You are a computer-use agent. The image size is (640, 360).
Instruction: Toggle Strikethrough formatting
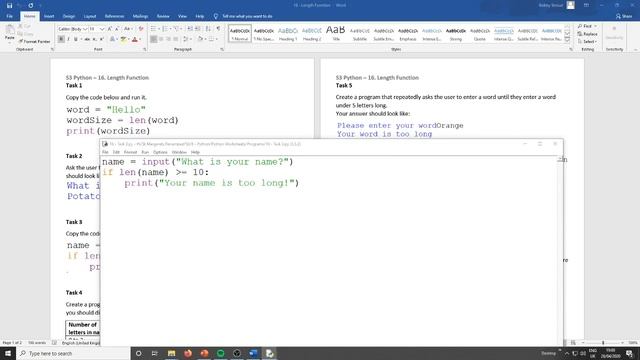pos(87,39)
